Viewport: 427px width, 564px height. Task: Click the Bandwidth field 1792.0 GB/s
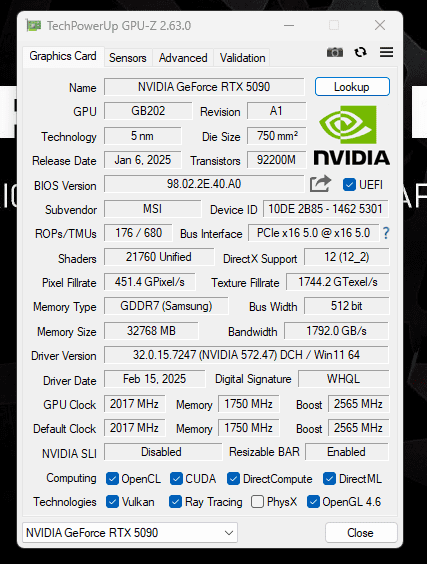coord(336,331)
